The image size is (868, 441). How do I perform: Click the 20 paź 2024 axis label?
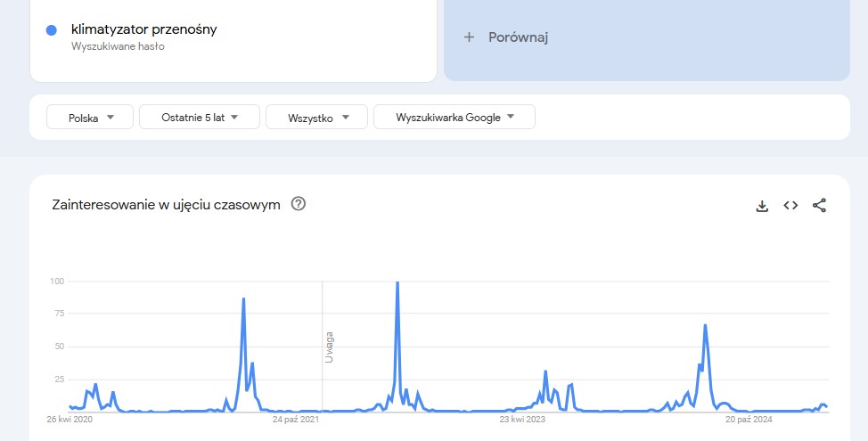(748, 417)
